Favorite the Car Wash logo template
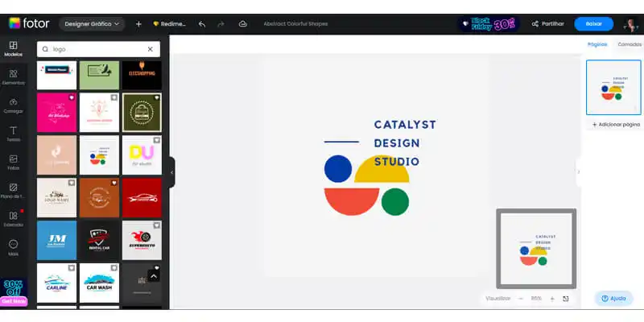Screen dimensions: 644x322 click(x=114, y=268)
